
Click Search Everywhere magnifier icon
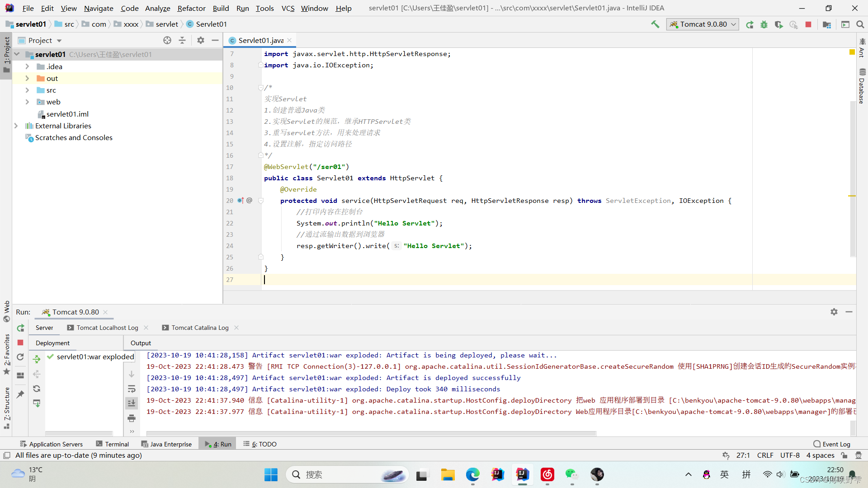coord(860,24)
